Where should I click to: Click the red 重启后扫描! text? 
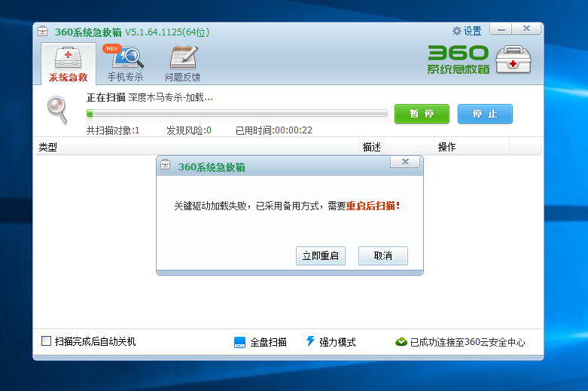point(373,206)
